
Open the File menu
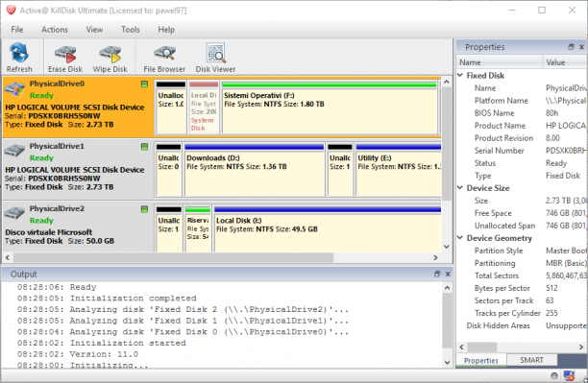(17, 30)
